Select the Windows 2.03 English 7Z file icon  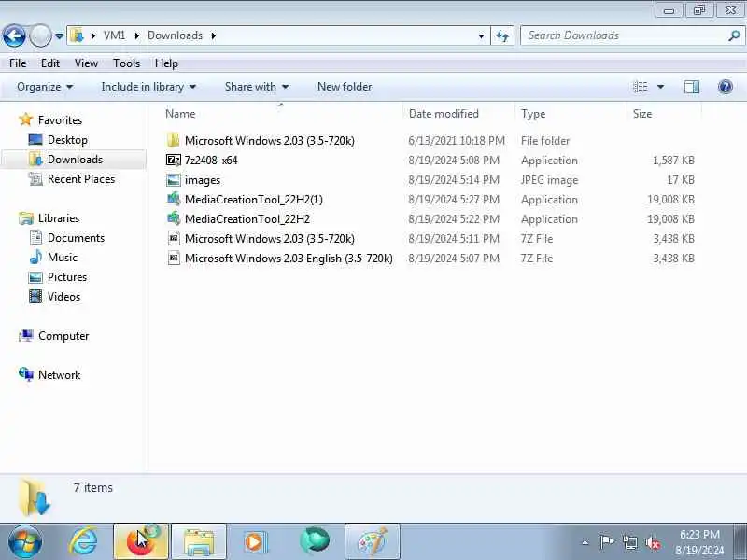tap(174, 259)
